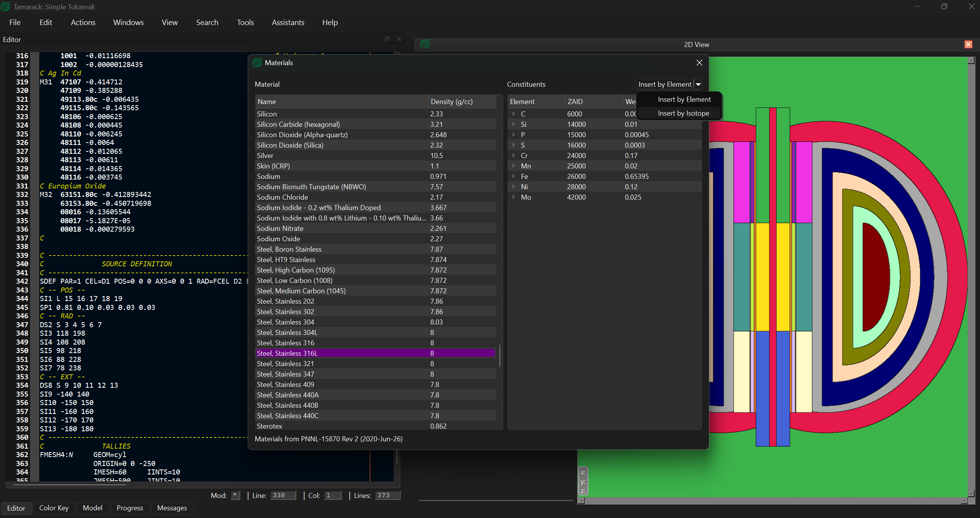The height and width of the screenshot is (518, 980).
Task: Click the Lines count field
Action: click(x=388, y=495)
